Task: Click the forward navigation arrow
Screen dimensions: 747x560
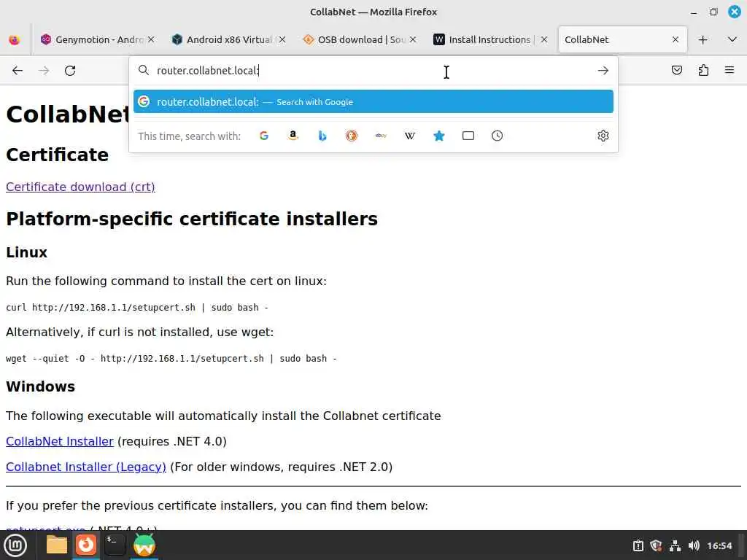Action: pos(44,71)
